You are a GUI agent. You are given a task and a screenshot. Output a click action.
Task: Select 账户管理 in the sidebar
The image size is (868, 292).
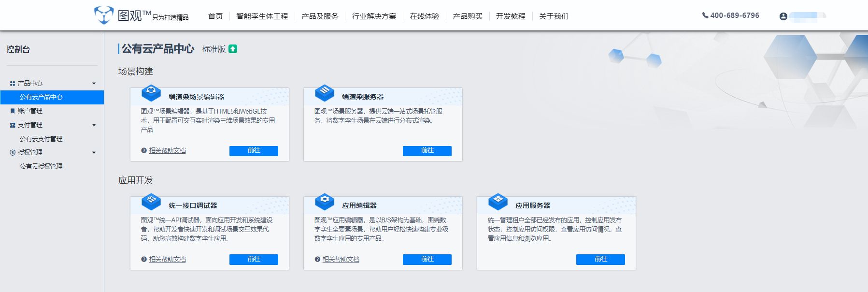[x=30, y=111]
